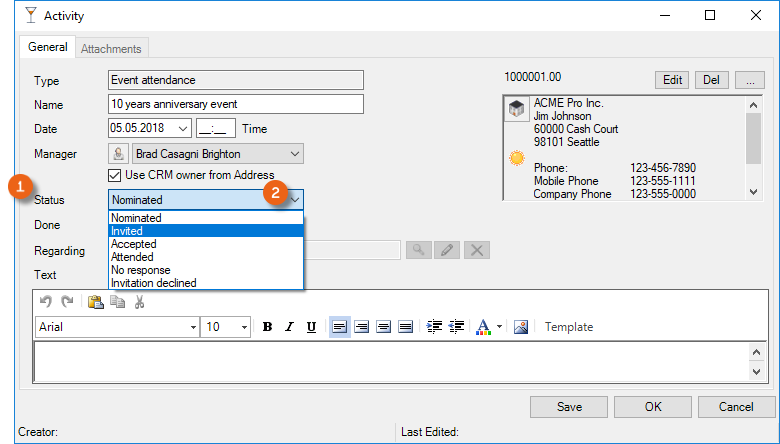This screenshot has width=780, height=444.
Task: Click the Paste clipboard icon
Action: click(96, 302)
